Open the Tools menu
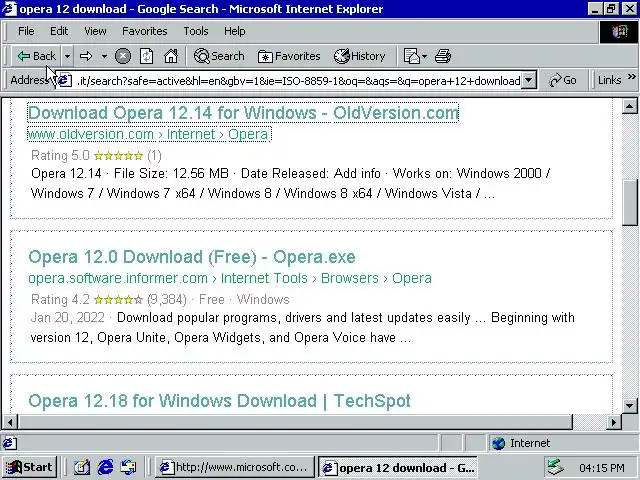This screenshot has width=640, height=480. click(196, 31)
